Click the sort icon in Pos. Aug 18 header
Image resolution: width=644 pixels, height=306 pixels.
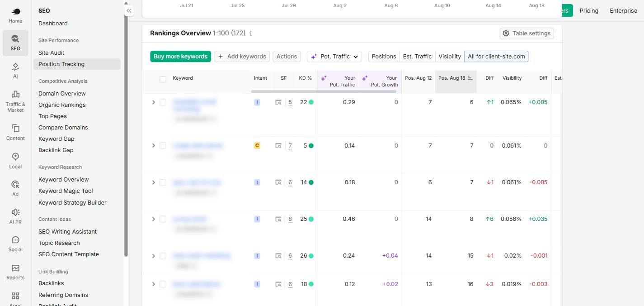pyautogui.click(x=470, y=78)
